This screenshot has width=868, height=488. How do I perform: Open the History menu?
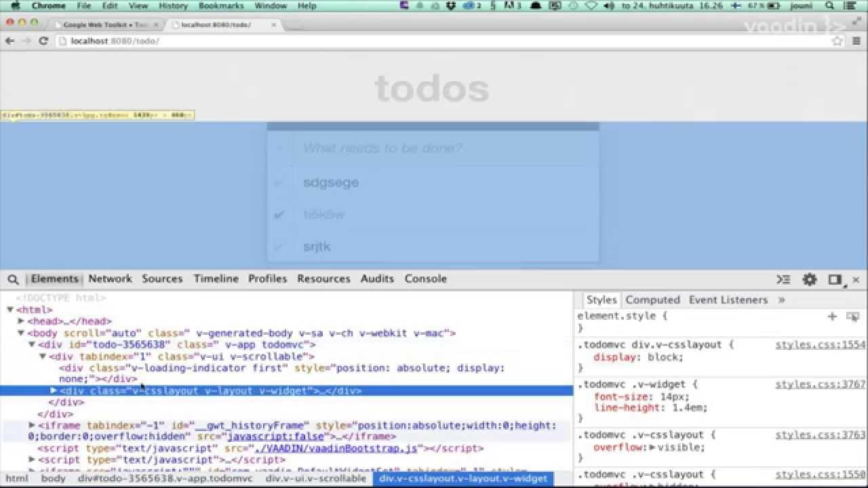173,5
